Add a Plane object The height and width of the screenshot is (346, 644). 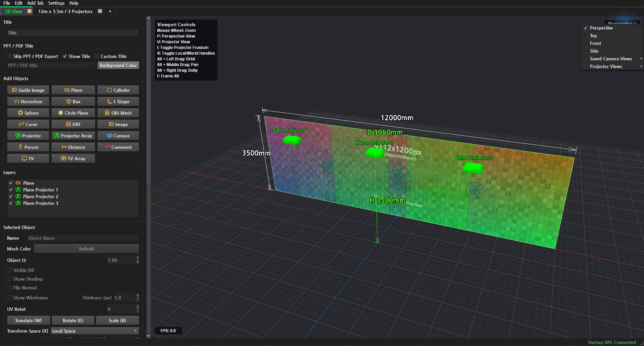73,90
